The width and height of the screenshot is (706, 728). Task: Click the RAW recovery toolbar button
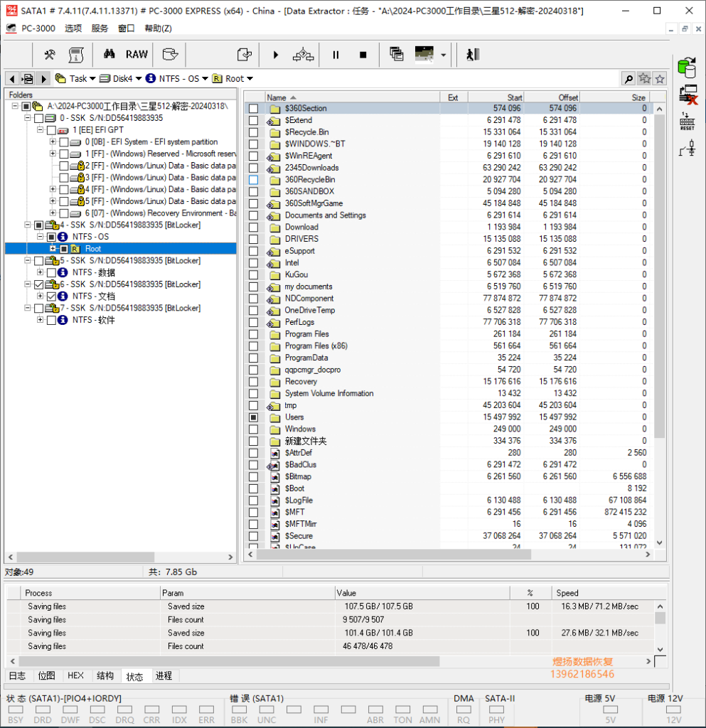pos(137,55)
